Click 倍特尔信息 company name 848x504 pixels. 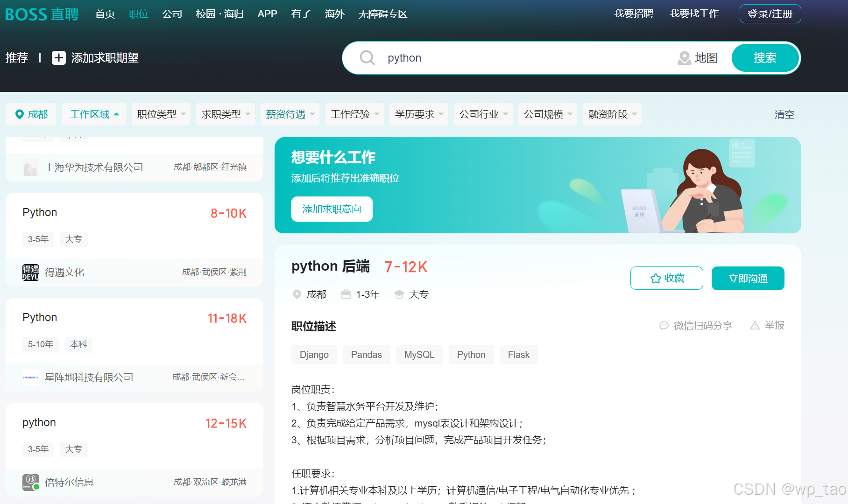[70, 482]
